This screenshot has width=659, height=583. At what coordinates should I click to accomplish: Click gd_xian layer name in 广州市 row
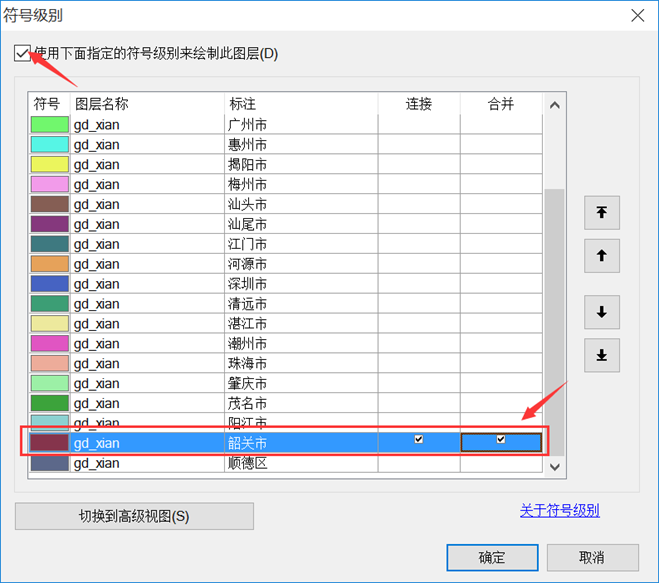(x=97, y=125)
